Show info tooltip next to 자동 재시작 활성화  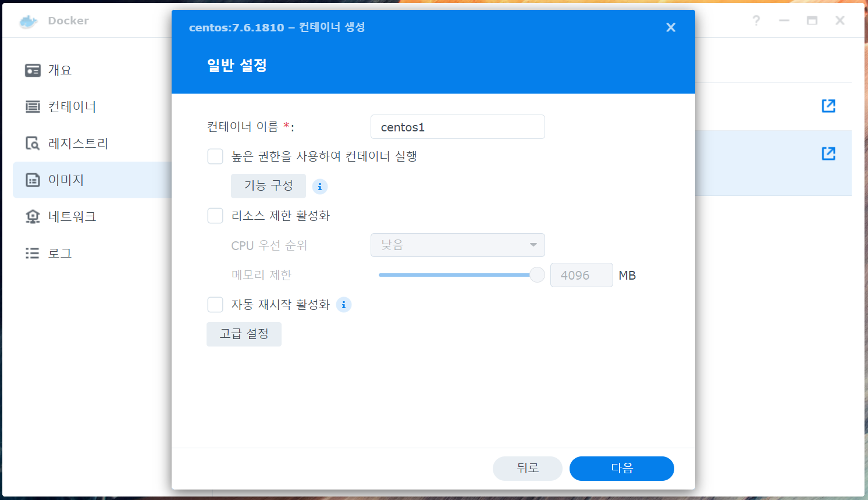(344, 305)
